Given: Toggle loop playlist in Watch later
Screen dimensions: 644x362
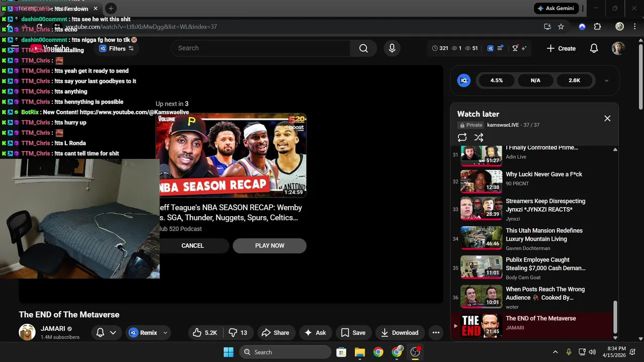Looking at the screenshot, I should (x=462, y=137).
